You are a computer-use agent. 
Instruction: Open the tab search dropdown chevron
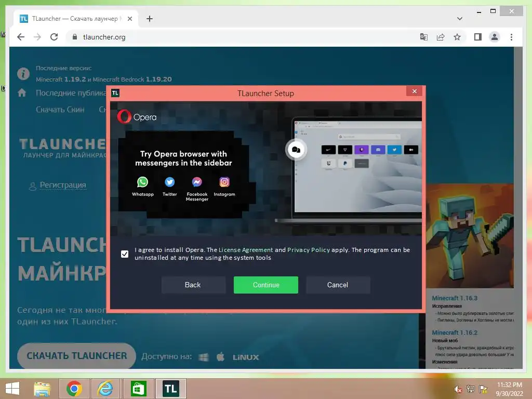click(x=459, y=19)
